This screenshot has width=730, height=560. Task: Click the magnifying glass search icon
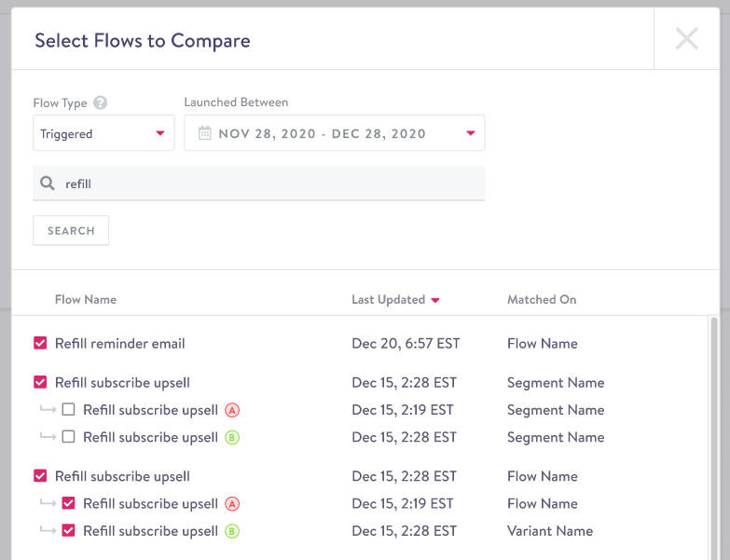coord(48,184)
